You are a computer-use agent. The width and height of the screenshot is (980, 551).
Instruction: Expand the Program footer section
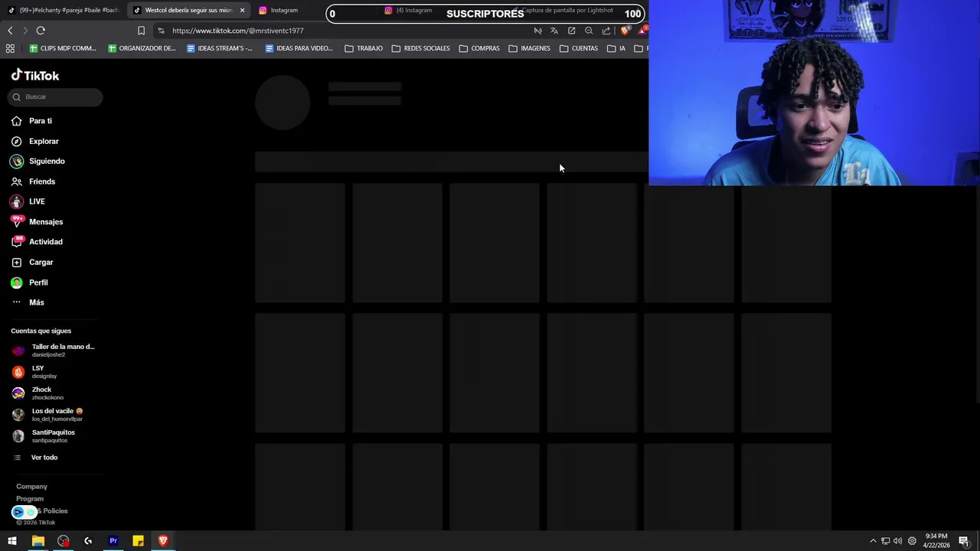pyautogui.click(x=30, y=499)
